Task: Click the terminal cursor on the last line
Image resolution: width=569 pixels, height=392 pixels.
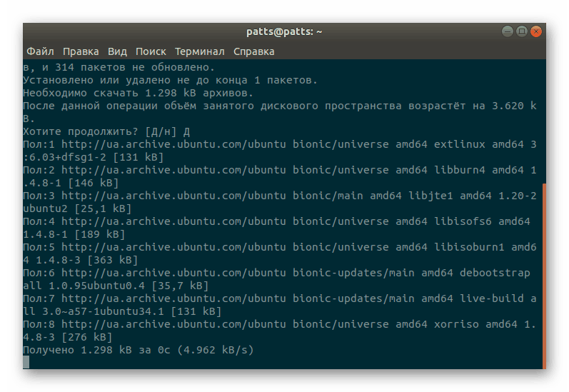Action: tap(26, 362)
